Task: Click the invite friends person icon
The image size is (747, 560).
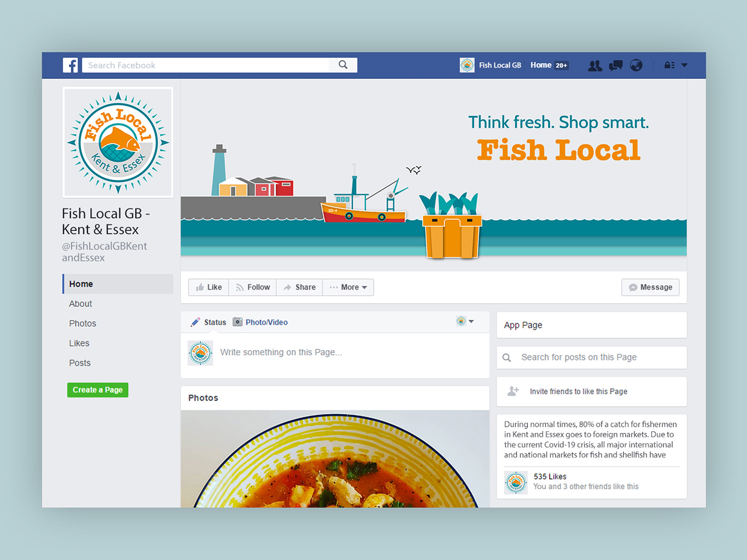Action: [x=513, y=391]
